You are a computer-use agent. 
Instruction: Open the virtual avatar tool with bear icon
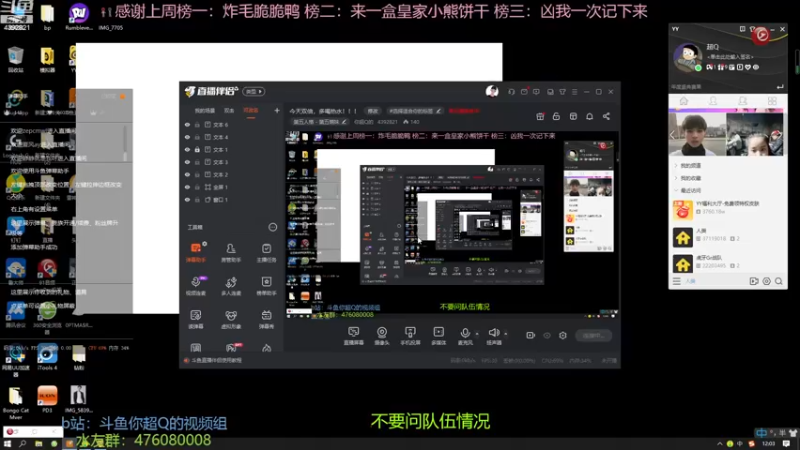pyautogui.click(x=231, y=319)
